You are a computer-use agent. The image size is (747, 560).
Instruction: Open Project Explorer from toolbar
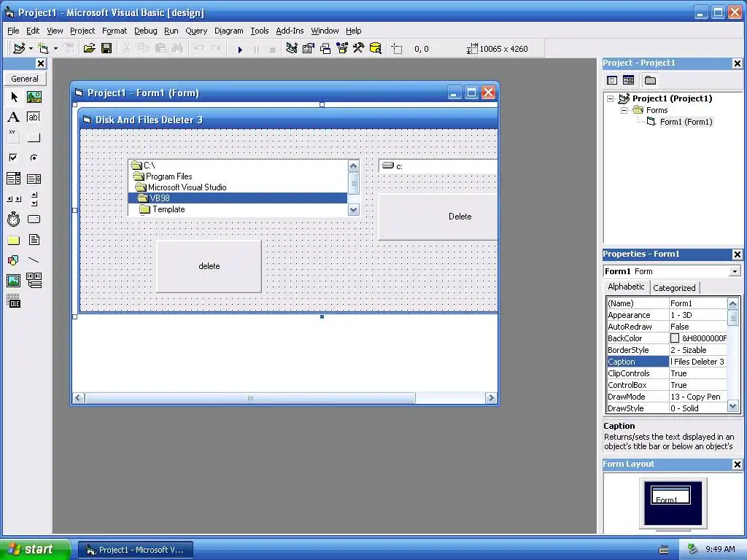292,49
